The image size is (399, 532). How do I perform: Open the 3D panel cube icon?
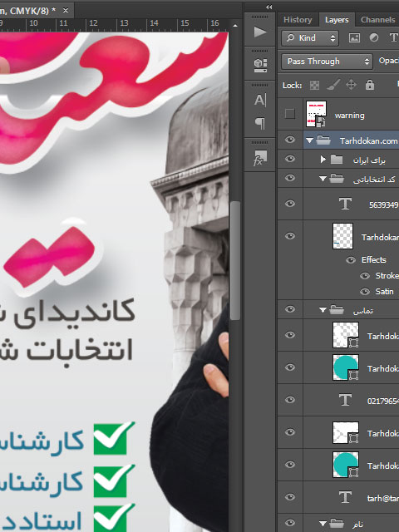click(260, 65)
